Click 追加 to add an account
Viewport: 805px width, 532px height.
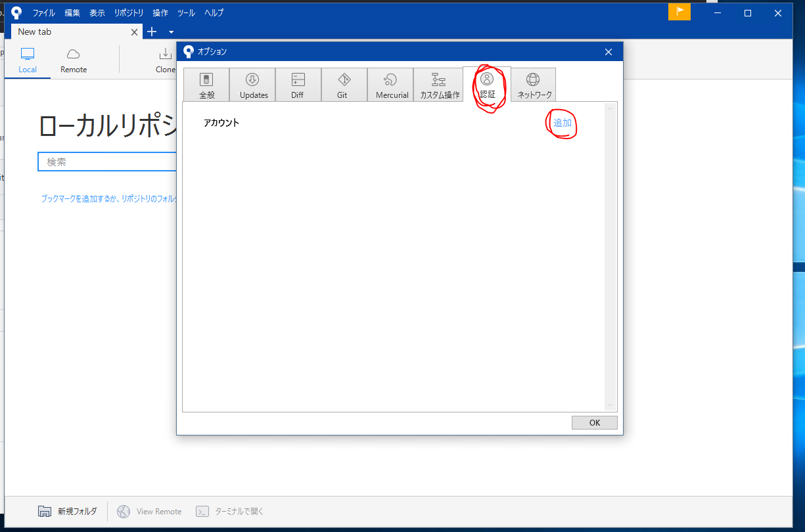click(x=562, y=123)
